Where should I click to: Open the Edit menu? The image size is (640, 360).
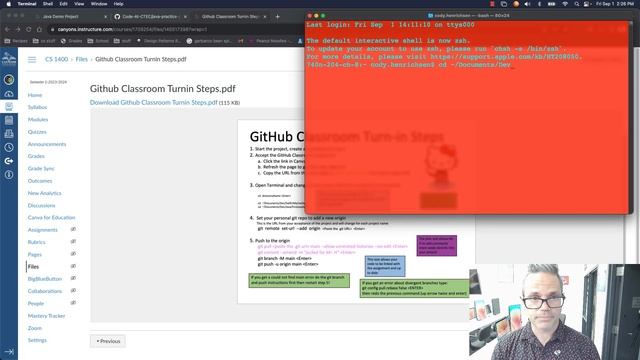point(63,4)
